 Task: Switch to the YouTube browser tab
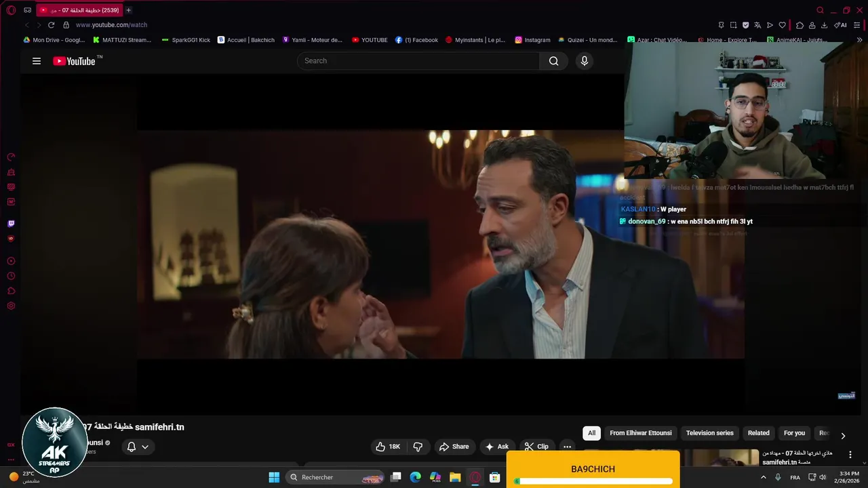pyautogui.click(x=80, y=10)
